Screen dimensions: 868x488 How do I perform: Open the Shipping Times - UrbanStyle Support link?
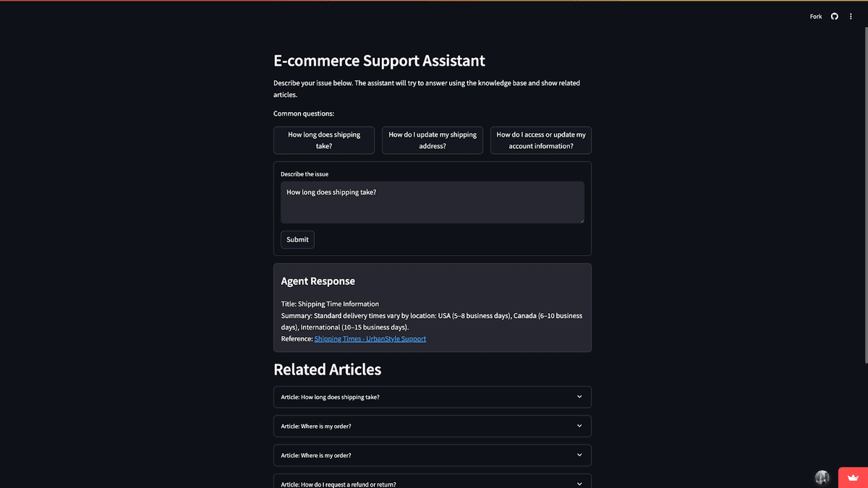point(370,339)
